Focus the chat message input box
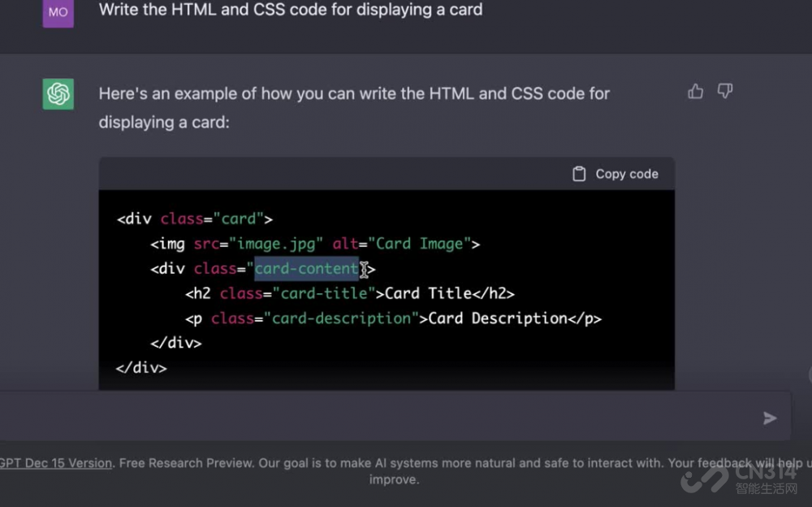Image resolution: width=812 pixels, height=507 pixels. [382, 417]
